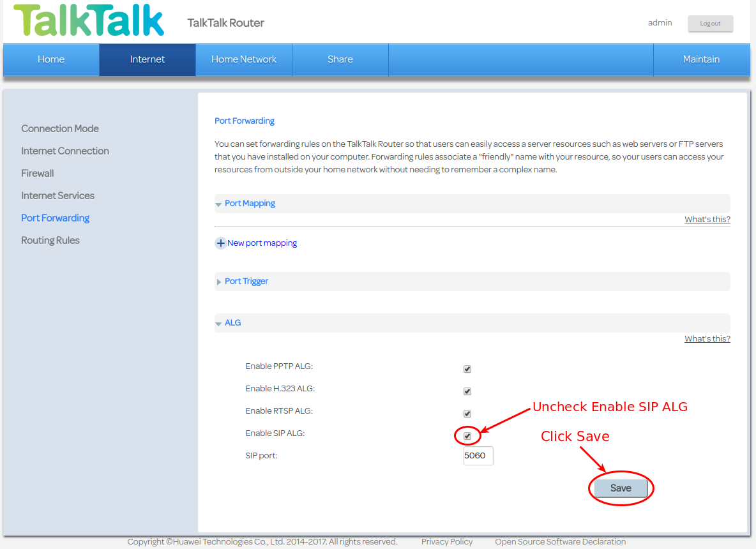This screenshot has width=756, height=549.
Task: Click the Enable H.323 ALG label
Action: tap(280, 389)
